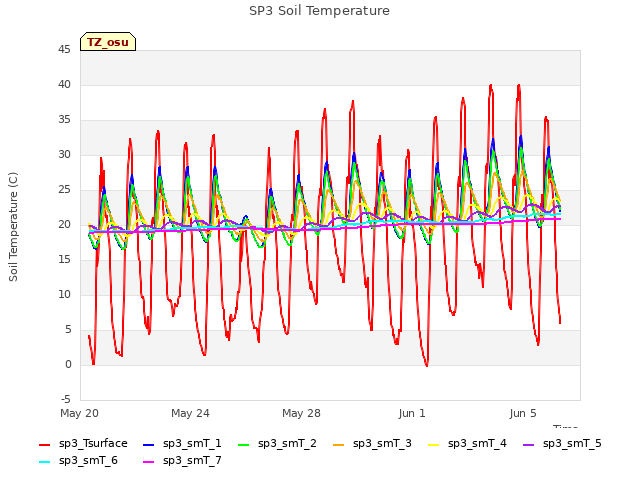640x480 pixels.
Task: Toggle sp3_smT_2 series in legend
Action: pos(277,444)
